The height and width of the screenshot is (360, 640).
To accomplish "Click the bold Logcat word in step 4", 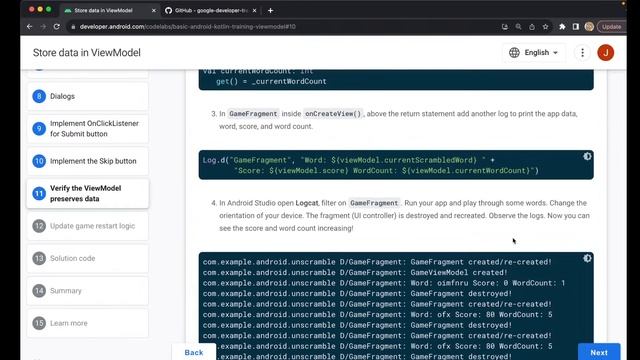I will [x=307, y=203].
